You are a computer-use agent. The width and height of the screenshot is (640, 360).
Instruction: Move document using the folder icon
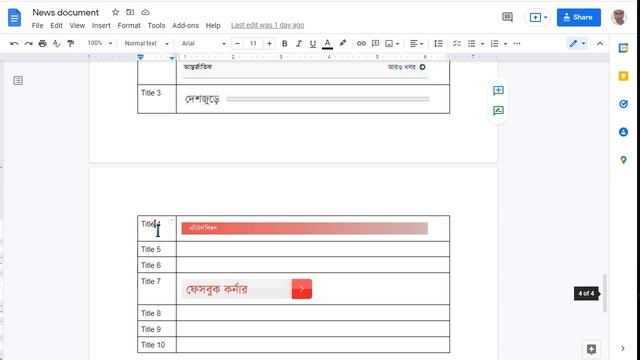130,12
